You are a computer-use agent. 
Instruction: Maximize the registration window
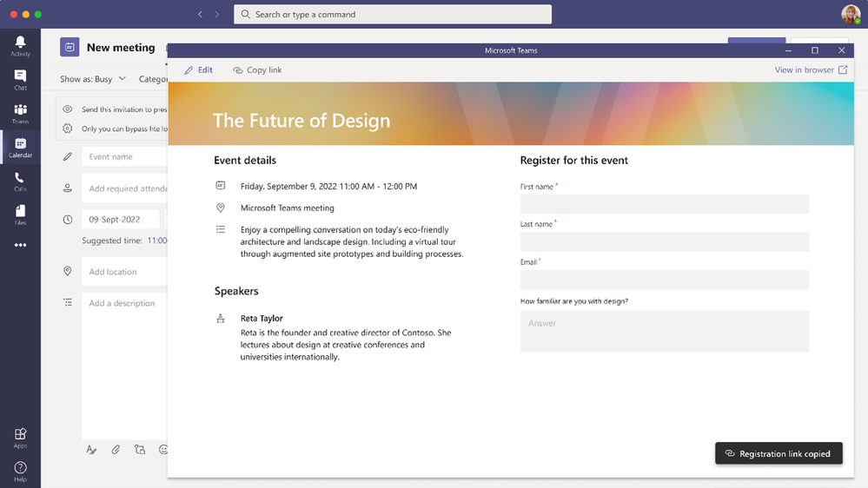(815, 50)
